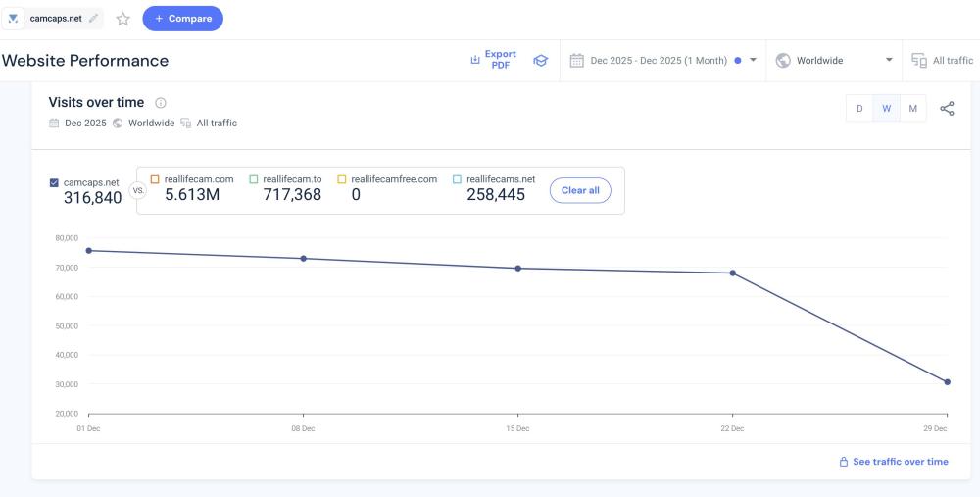This screenshot has width=980, height=497.
Task: Open the graduation cap learning icon
Action: [x=539, y=61]
